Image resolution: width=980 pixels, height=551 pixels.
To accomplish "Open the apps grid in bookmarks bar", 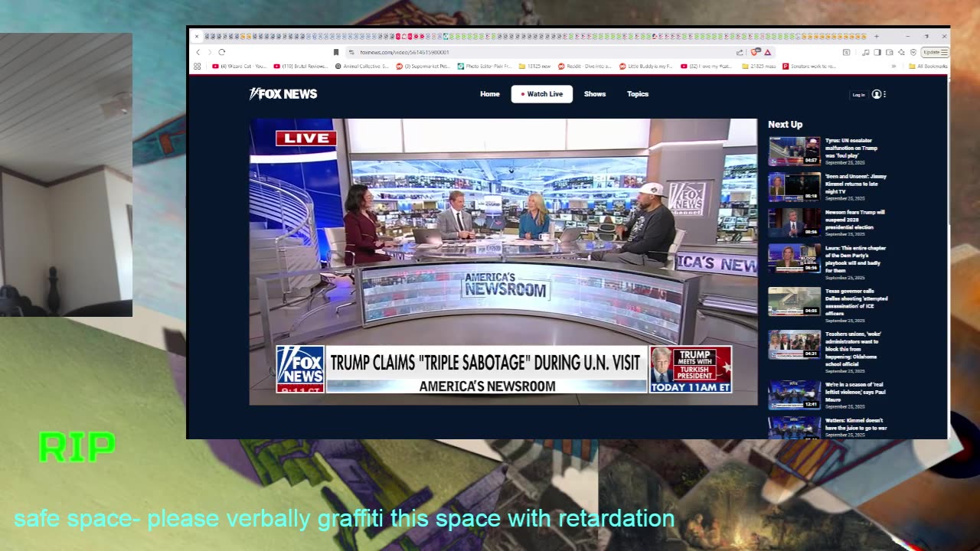I will [x=198, y=67].
